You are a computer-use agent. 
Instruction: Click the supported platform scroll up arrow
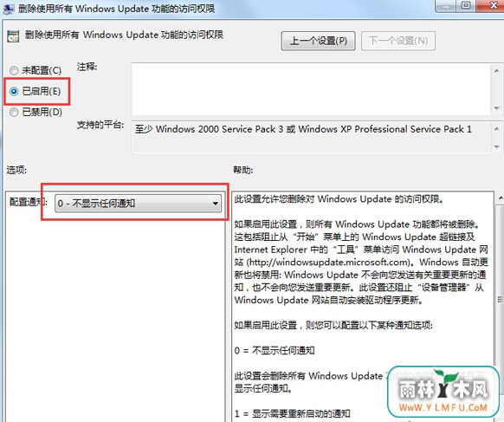click(x=497, y=128)
